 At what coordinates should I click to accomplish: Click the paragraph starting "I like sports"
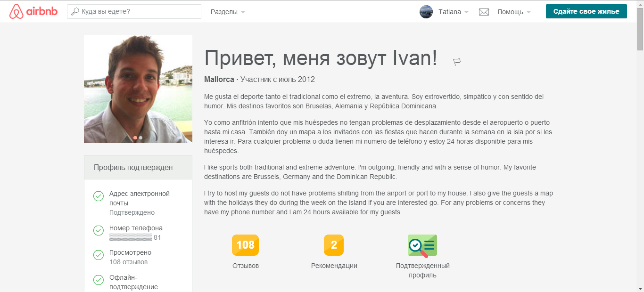(370, 172)
